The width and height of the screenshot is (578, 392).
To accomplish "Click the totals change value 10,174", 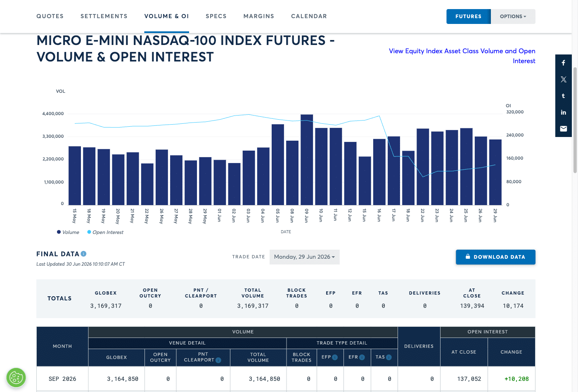I will (513, 306).
